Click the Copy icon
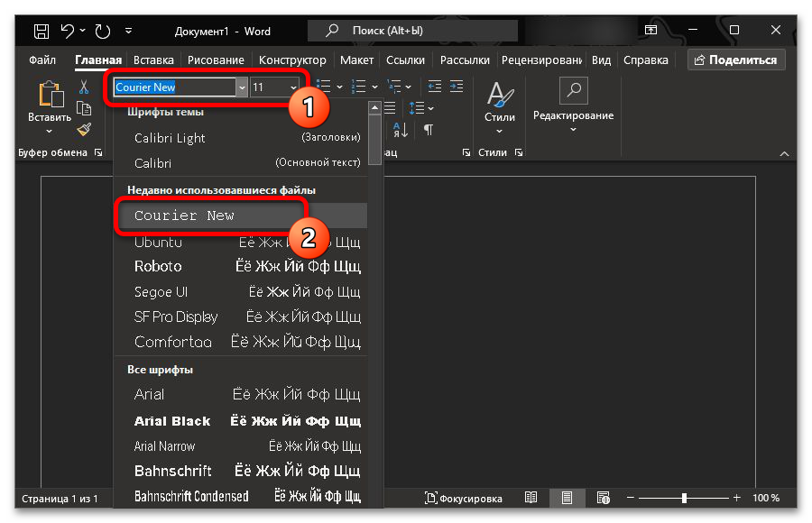Screen dimensions: 812x523 (x=84, y=108)
